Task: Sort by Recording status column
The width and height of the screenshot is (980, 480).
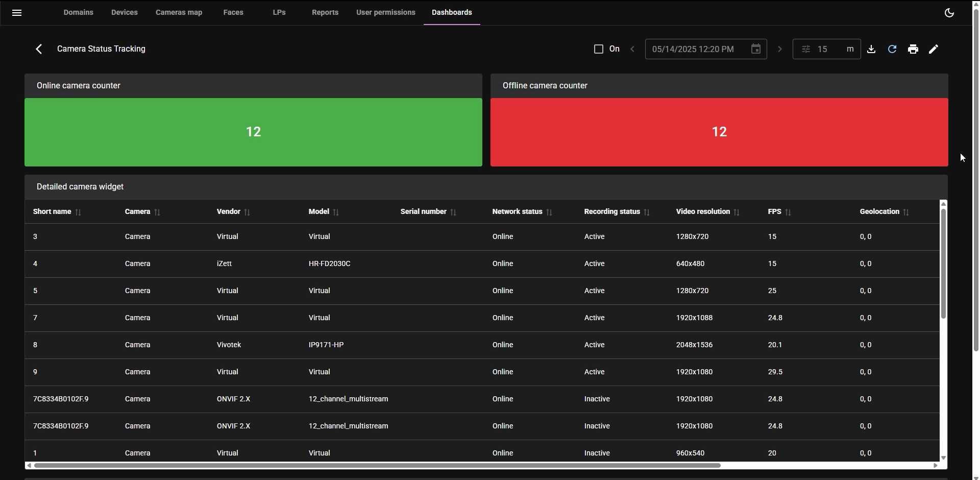Action: (647, 212)
